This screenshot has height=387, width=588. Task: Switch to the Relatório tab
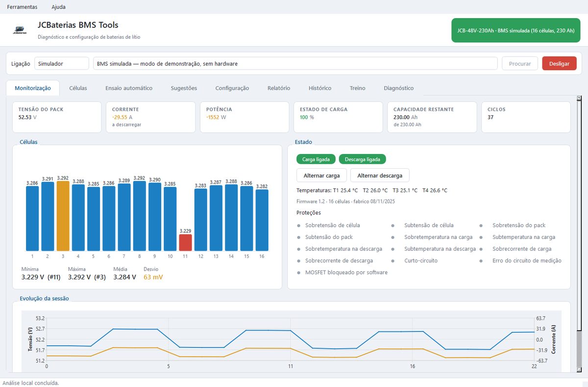[279, 88]
